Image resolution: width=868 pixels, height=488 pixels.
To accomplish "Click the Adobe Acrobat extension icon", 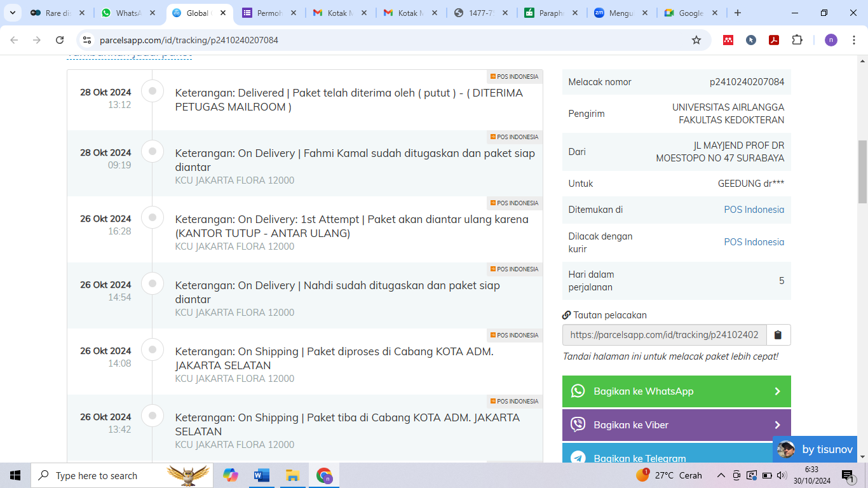I will (x=774, y=40).
